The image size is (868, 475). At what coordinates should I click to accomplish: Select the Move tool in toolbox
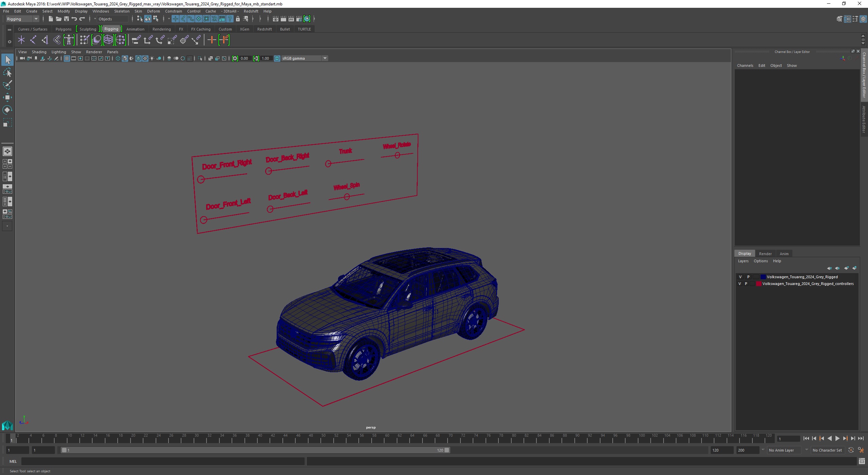point(7,97)
